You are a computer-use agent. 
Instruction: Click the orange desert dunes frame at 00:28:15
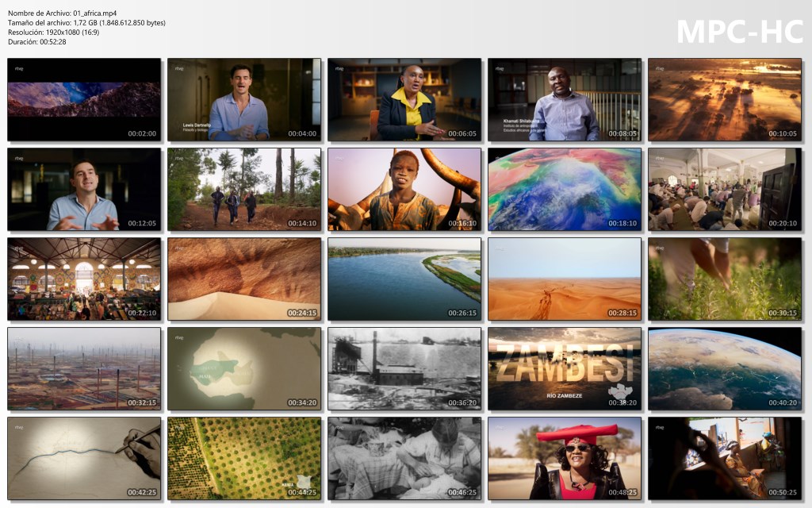point(565,279)
